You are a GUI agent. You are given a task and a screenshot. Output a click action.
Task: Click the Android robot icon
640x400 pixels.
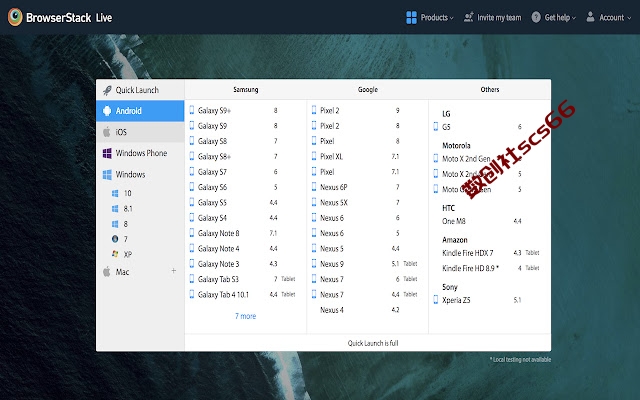click(x=107, y=111)
